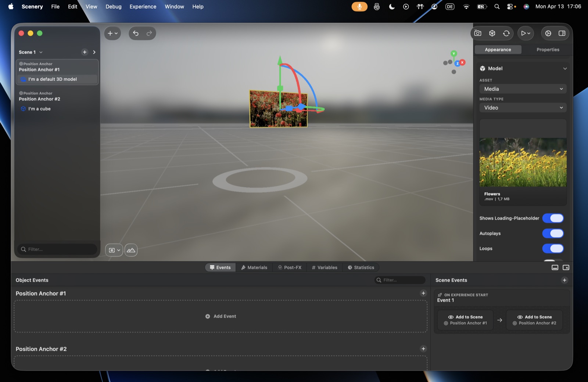This screenshot has width=588, height=382.
Task: Open the camera view mode dropdown in viewport
Action: [x=114, y=250]
